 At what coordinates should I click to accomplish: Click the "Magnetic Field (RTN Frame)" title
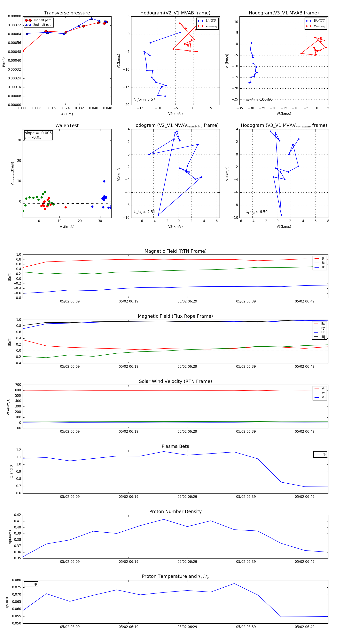(x=175, y=251)
